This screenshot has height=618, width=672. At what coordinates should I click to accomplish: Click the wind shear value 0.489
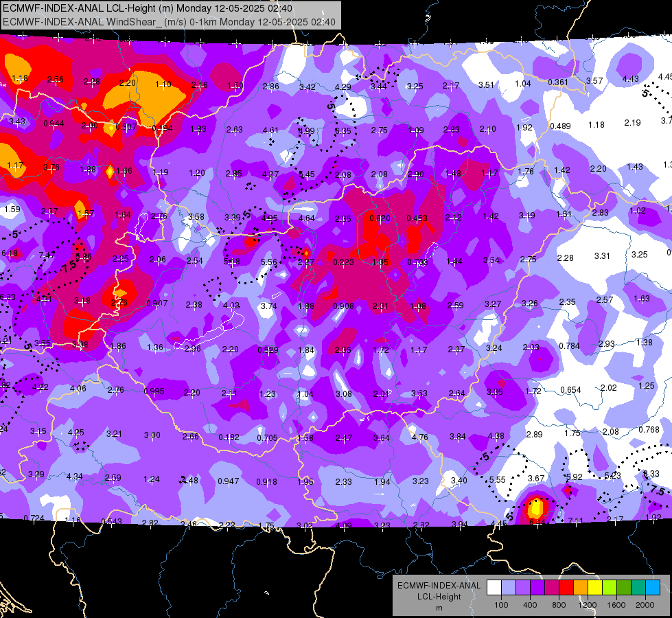[561, 126]
